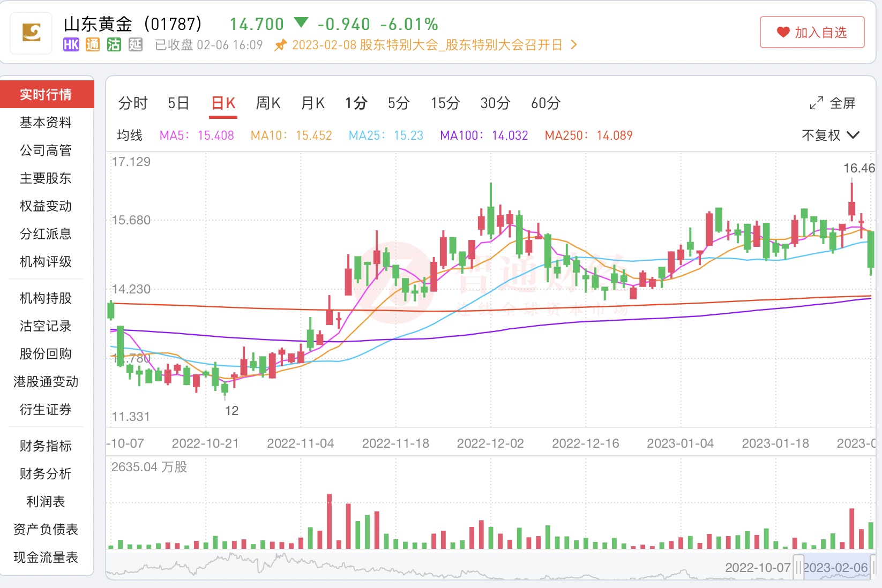Screen dimensions: 882x588
Task: Expand the shareholder meeting event chevron
Action: tap(574, 45)
